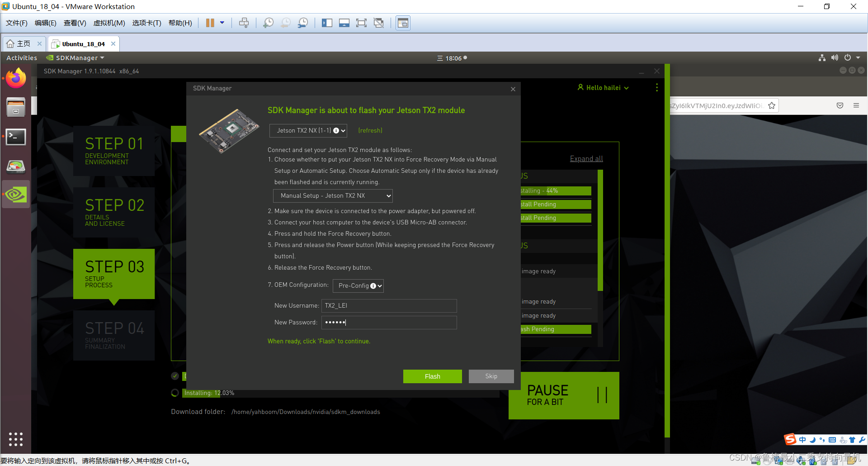
Task: Open the Hello hailei account dropdown
Action: pos(603,88)
